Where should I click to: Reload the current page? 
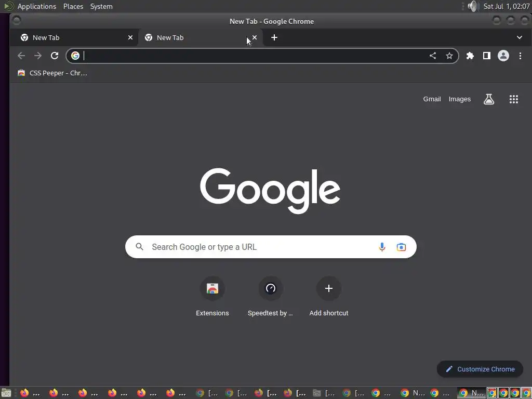54,56
